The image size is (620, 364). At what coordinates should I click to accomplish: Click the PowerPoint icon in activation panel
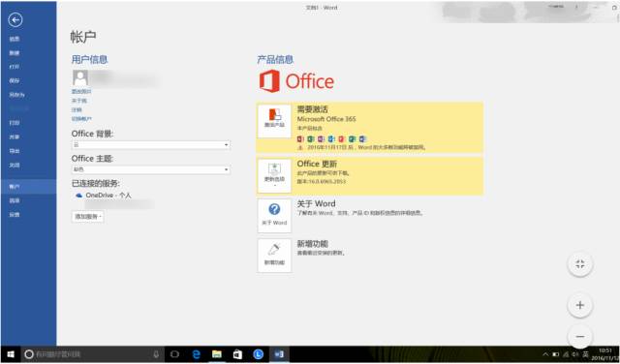pyautogui.click(x=342, y=139)
